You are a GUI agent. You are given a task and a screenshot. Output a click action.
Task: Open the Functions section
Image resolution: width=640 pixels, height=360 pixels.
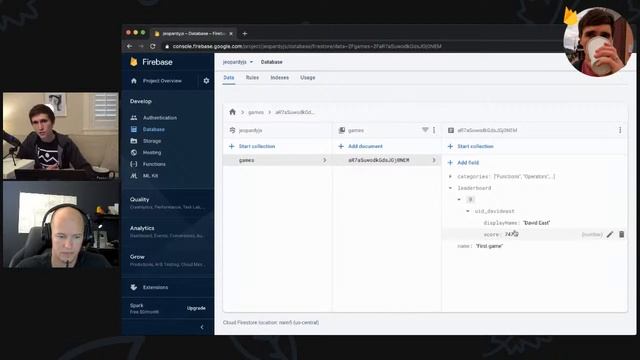point(154,164)
